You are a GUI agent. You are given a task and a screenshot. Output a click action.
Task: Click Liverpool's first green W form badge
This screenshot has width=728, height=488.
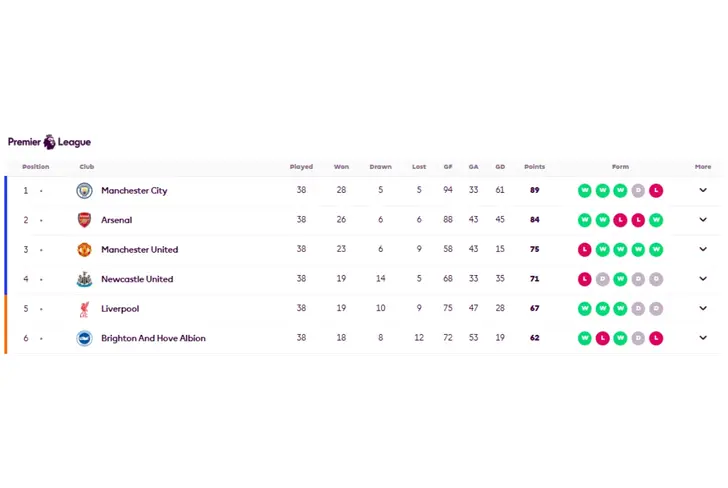585,309
